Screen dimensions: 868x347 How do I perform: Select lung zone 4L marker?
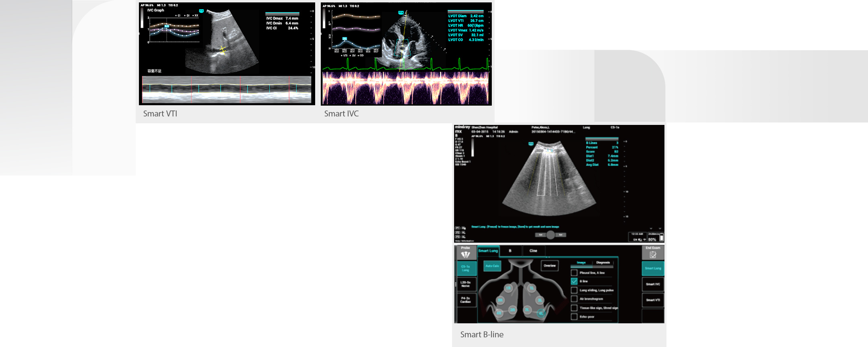click(541, 313)
